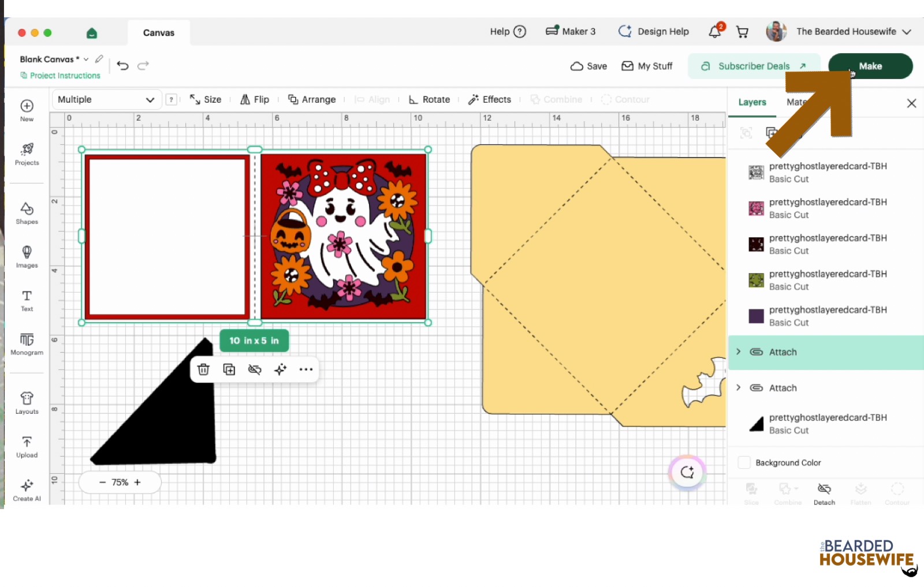Open the Arrange menu

(312, 99)
